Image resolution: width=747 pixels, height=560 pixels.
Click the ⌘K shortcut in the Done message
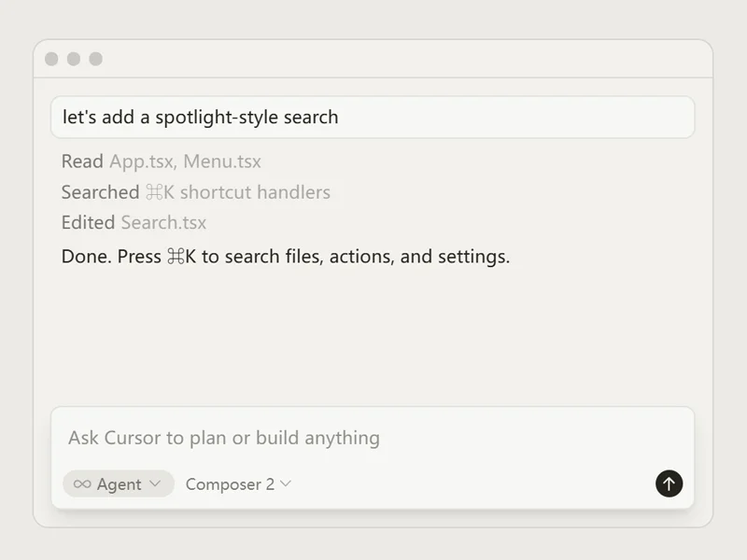point(181,257)
